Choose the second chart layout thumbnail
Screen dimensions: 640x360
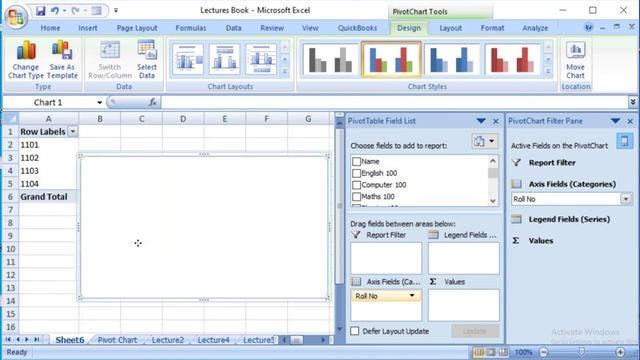click(224, 60)
